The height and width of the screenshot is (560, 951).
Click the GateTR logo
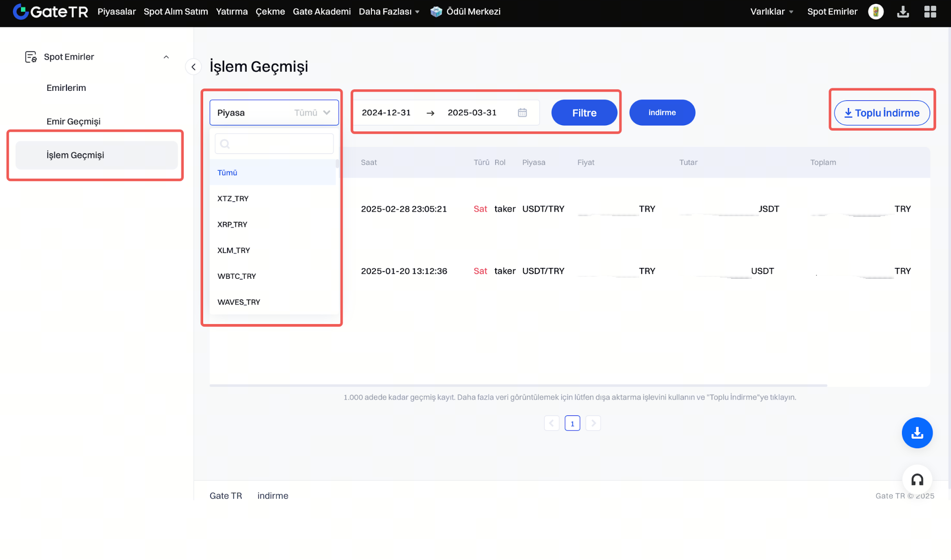click(x=50, y=11)
